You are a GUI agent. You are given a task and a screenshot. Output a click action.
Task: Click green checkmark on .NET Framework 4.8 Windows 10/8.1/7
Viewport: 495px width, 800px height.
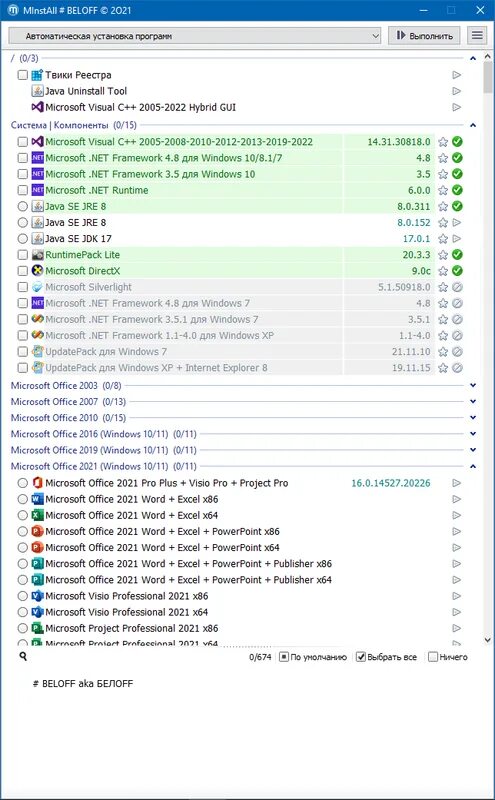pos(457,158)
